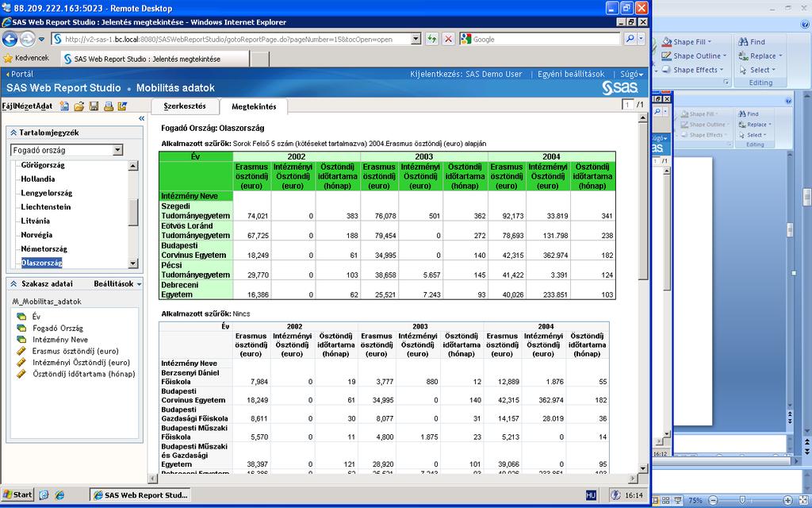Click the Print report icon
Image resolution: width=812 pixels, height=508 pixels.
108,106
